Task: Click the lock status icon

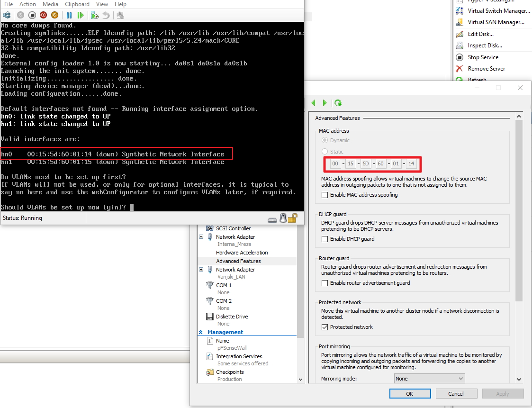Action: [x=293, y=218]
